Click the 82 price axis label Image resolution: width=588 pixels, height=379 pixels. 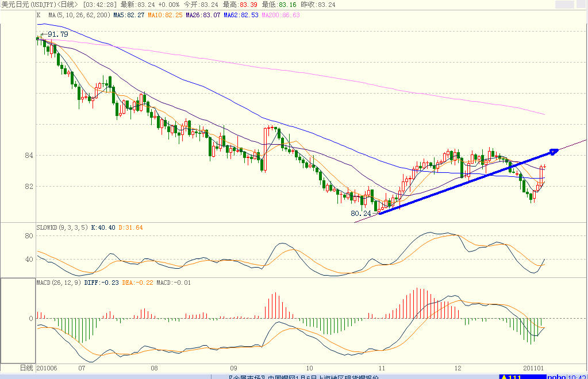coord(29,186)
